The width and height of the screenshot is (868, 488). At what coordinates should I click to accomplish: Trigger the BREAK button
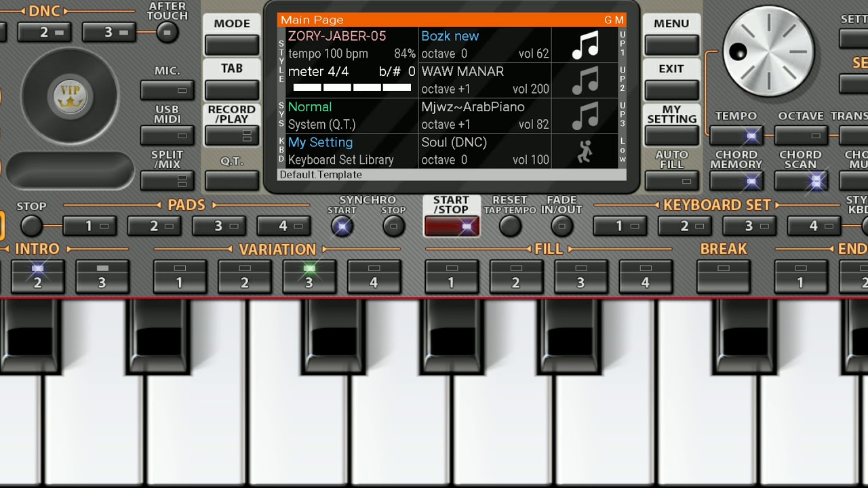(x=724, y=276)
